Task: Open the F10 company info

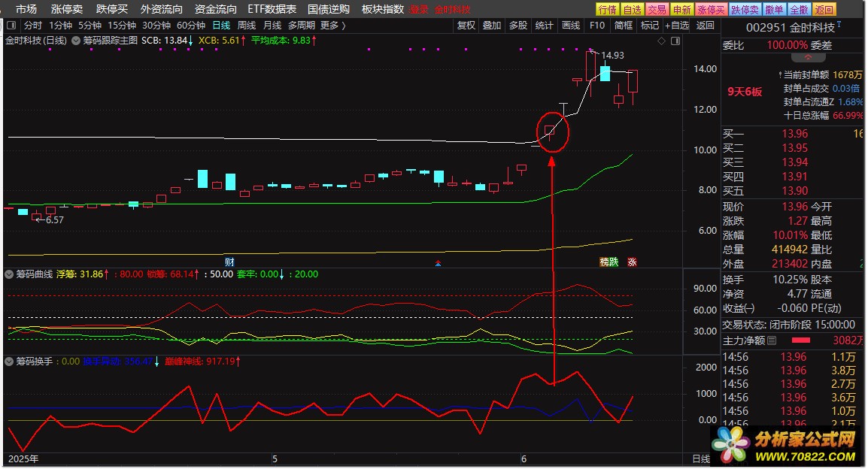Action: click(597, 26)
